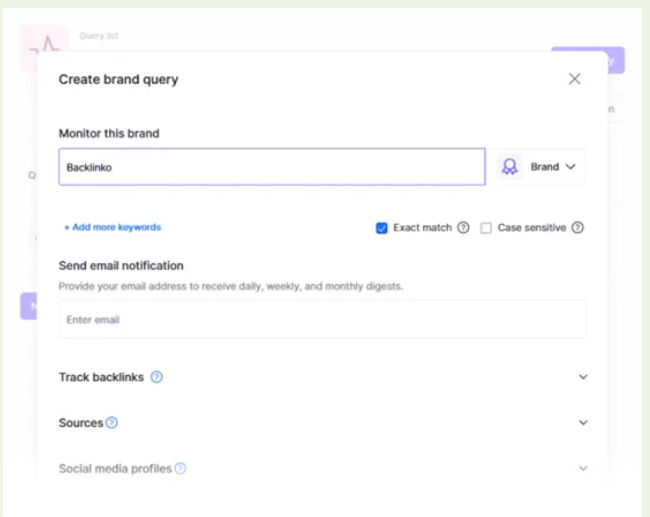Click the Query list label in background
The width and height of the screenshot is (650, 517).
99,36
